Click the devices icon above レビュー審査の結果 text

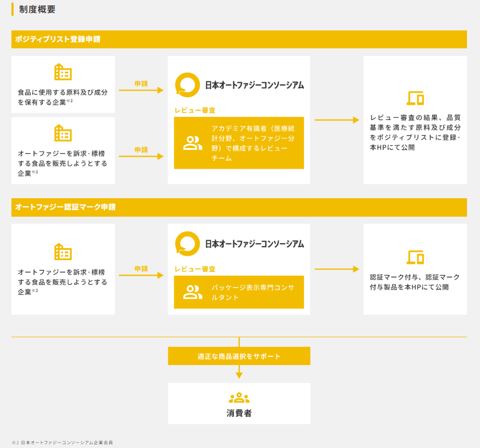point(415,98)
